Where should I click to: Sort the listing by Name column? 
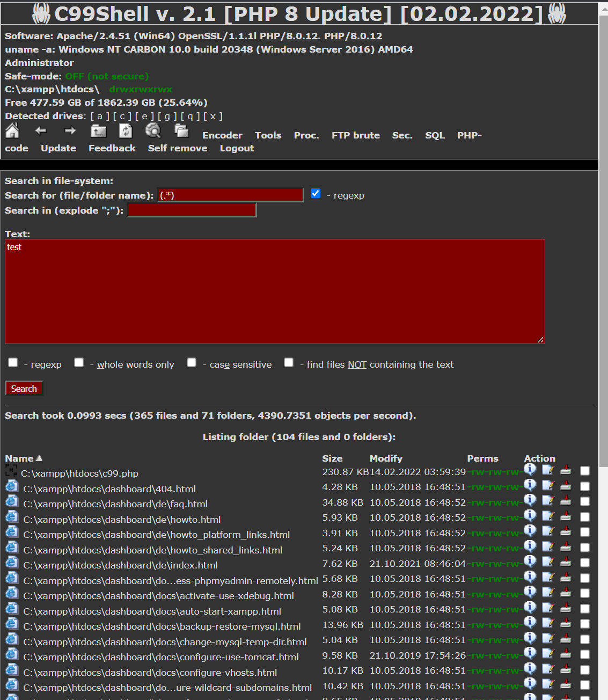tap(19, 458)
